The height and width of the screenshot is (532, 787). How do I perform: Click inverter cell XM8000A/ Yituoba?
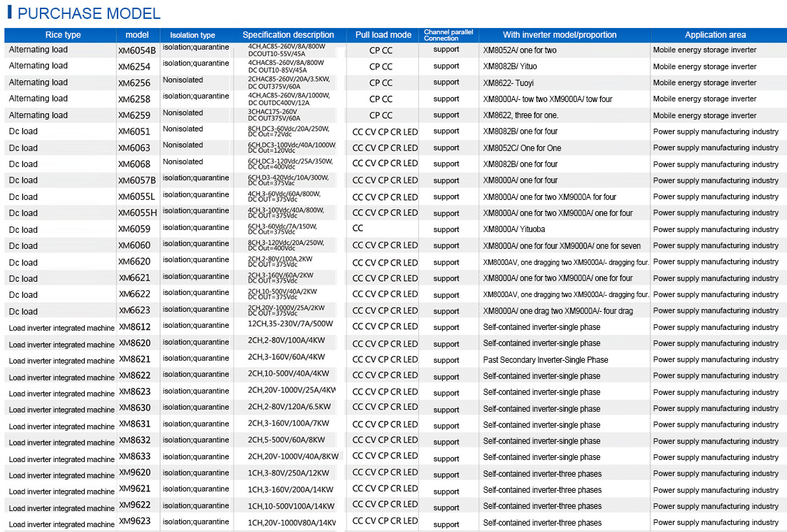click(x=514, y=229)
